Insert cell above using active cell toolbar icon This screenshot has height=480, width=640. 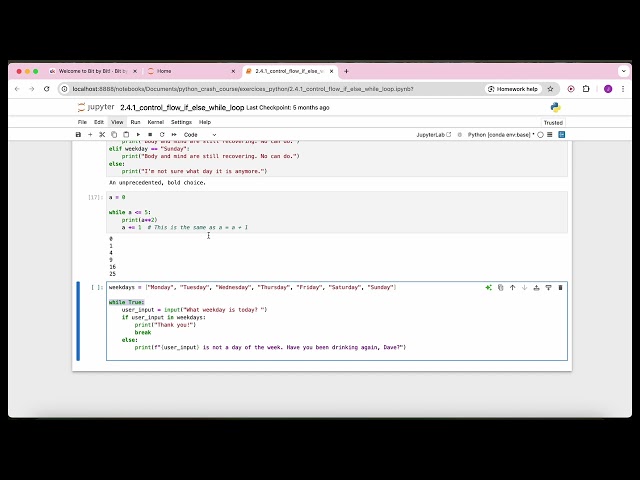(x=536, y=288)
